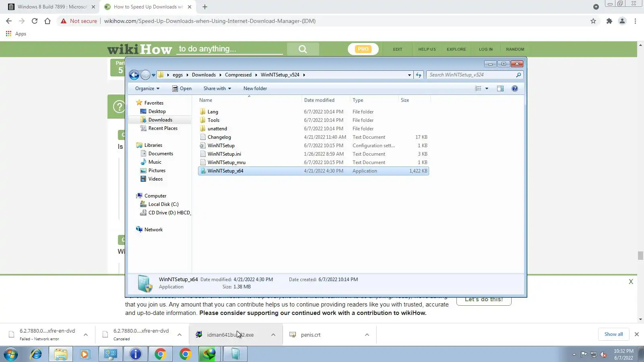Screen dimensions: 644x362
Task: Open Windows Media Player from the taskbar
Action: (x=85, y=354)
